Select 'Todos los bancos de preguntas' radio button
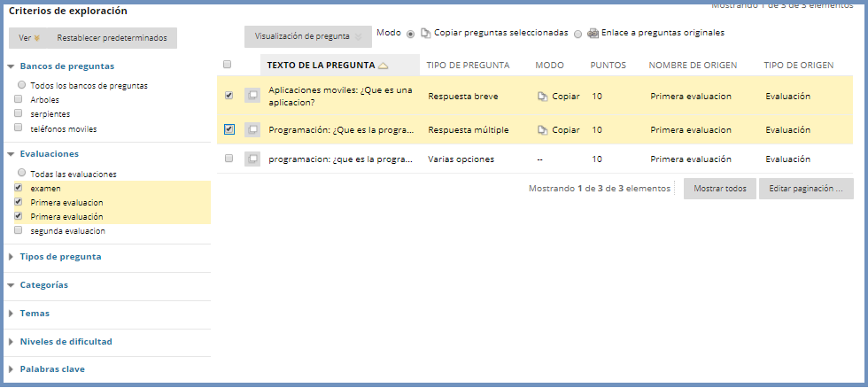Screen dimensions: 868x388 pos(21,85)
